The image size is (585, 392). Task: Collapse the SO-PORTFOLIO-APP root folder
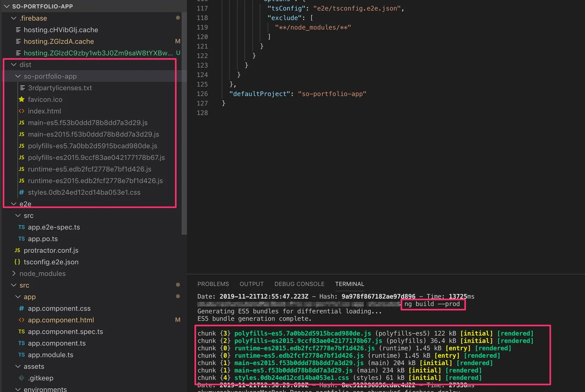[7, 6]
